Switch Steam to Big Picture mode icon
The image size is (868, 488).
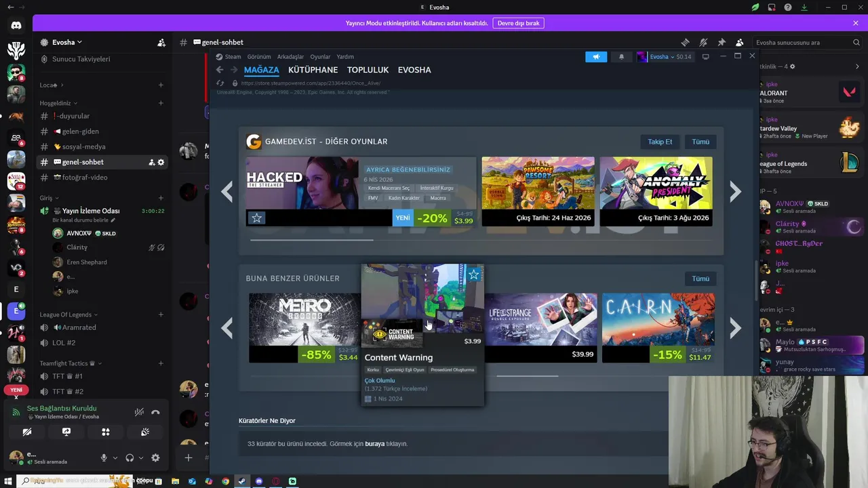tap(706, 57)
